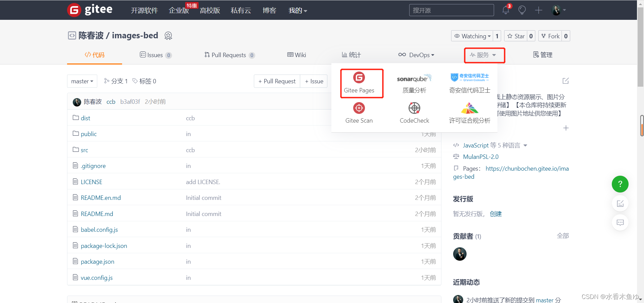The image size is (644, 303).
Task: Switch to the Pull Requests tab
Action: [x=230, y=55]
